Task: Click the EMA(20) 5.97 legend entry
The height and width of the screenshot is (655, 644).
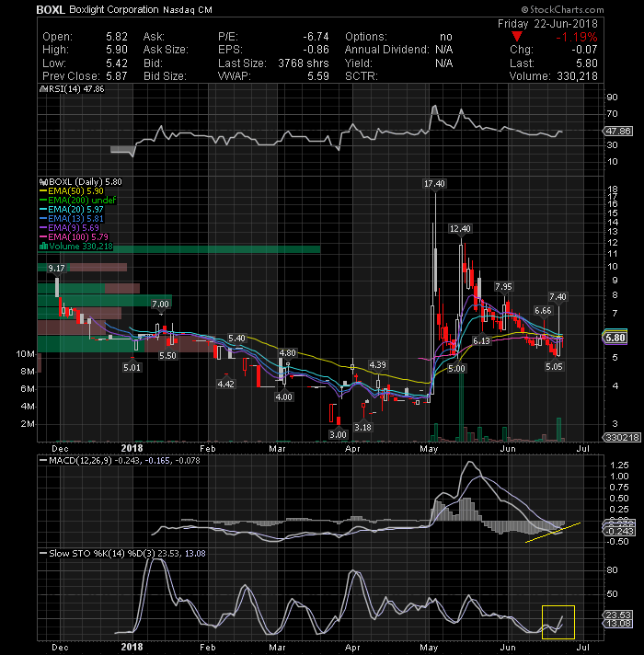Action: [72, 209]
